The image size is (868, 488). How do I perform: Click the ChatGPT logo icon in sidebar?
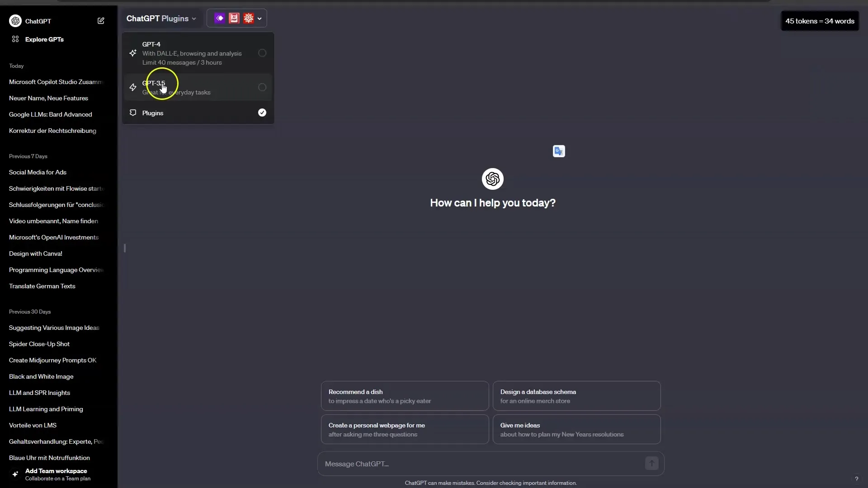click(15, 20)
